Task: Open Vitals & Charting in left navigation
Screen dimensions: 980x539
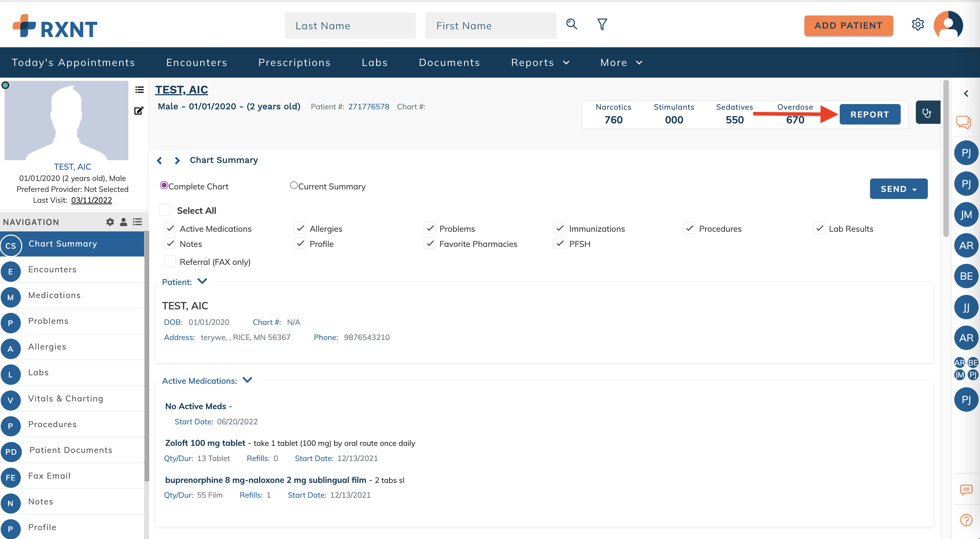Action: (72, 399)
